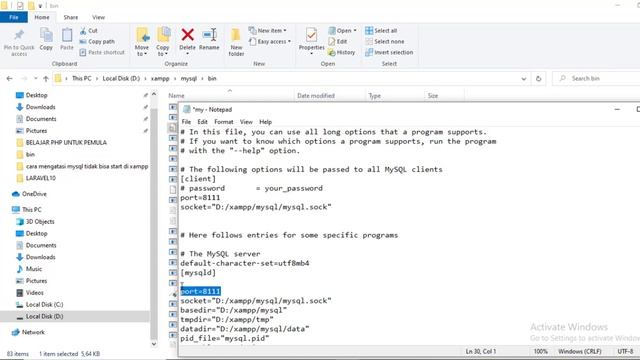Screen dimensions: 640x360
Task: Expand the New item dropdown
Action: [285, 31]
